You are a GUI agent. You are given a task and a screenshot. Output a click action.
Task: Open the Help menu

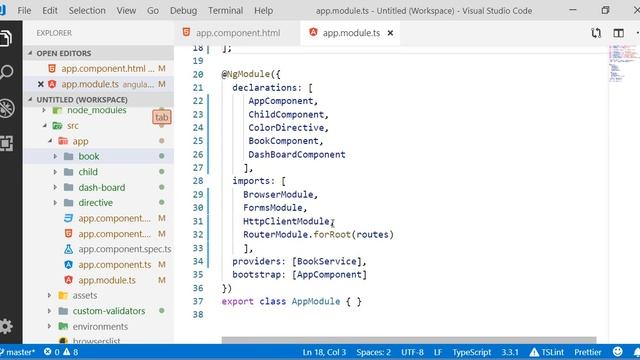tap(264, 11)
